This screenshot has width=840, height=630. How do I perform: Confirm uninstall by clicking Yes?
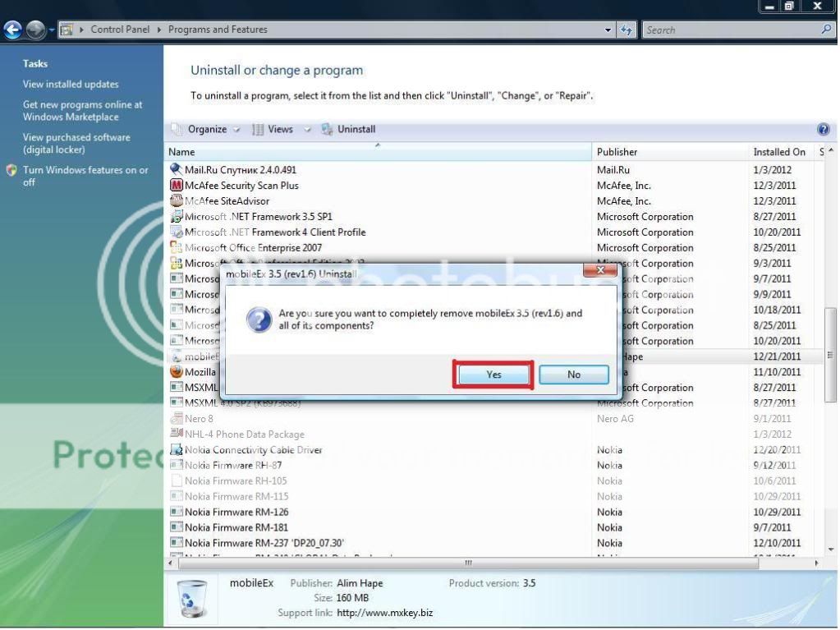[x=493, y=375]
